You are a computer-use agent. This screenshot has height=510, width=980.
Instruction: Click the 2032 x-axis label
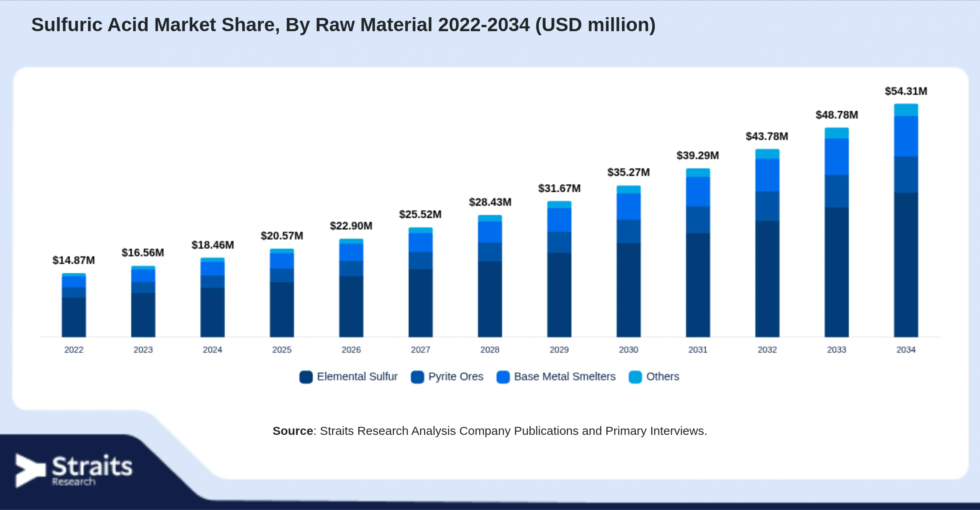tap(767, 350)
